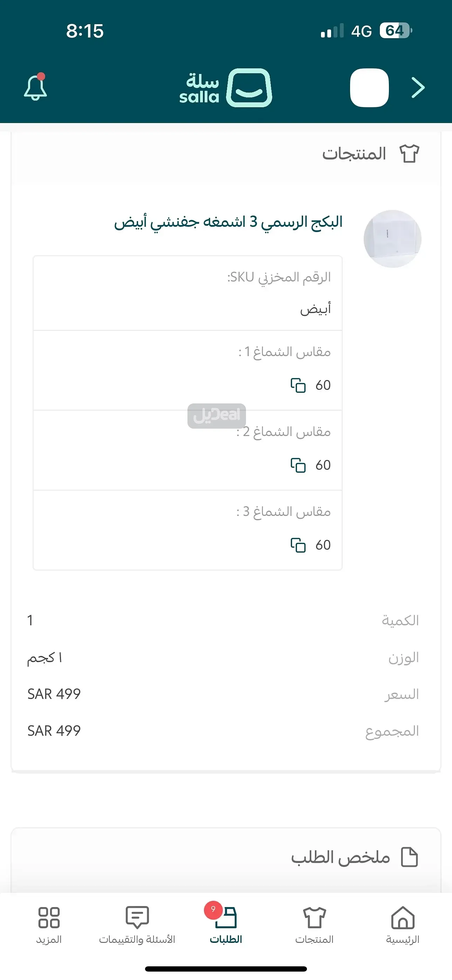Viewport: 452px width, 980px height.
Task: Copy size value for shemagh 3
Action: point(298,545)
